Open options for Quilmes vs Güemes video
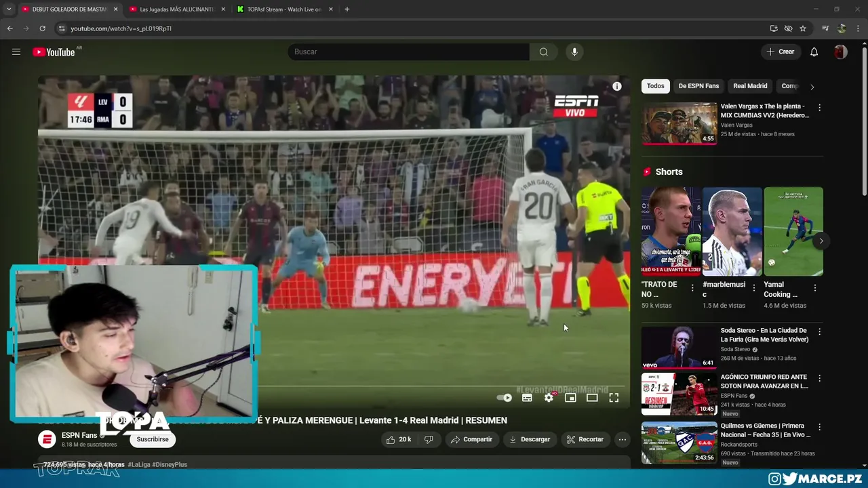The height and width of the screenshot is (488, 868). 819,427
